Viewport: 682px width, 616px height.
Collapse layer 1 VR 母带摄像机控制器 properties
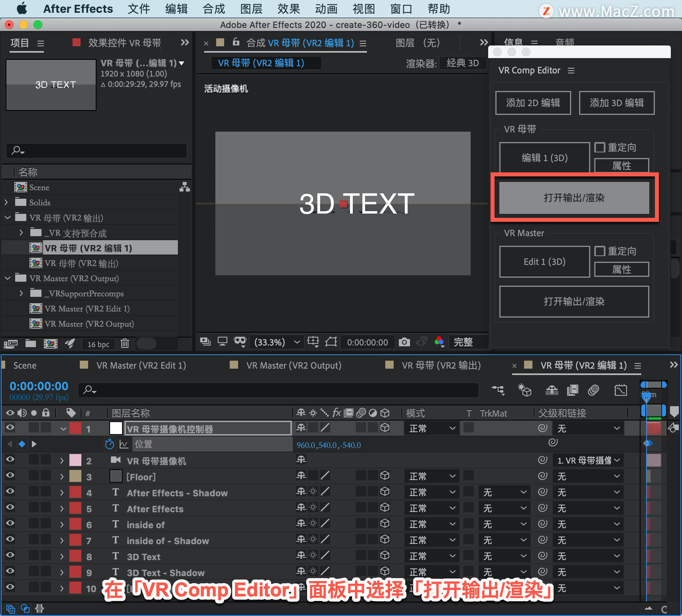pyautogui.click(x=63, y=429)
